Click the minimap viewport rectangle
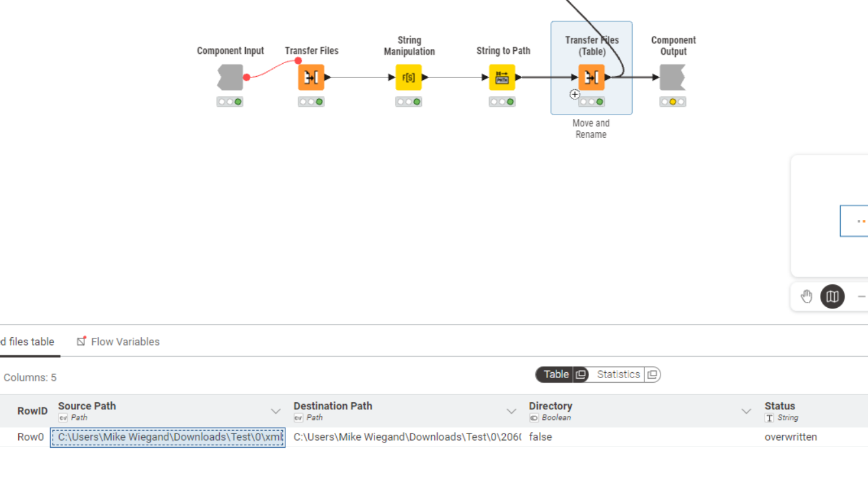 [x=854, y=221]
